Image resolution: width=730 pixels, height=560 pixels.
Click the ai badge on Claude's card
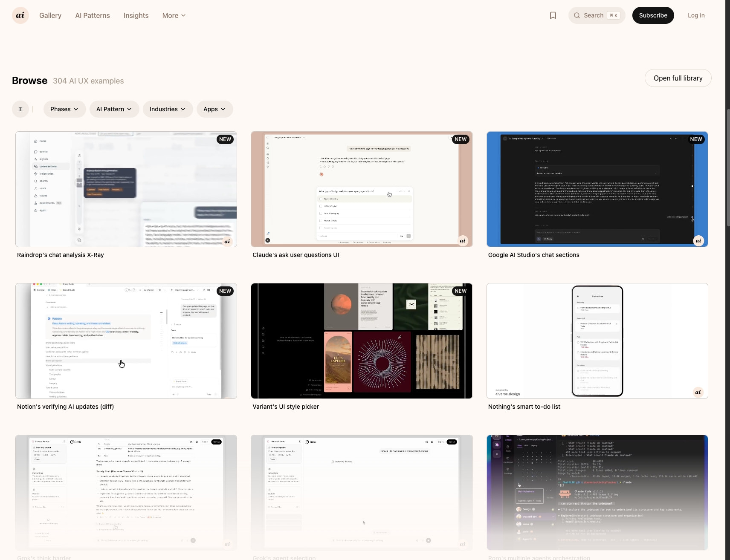tap(463, 241)
